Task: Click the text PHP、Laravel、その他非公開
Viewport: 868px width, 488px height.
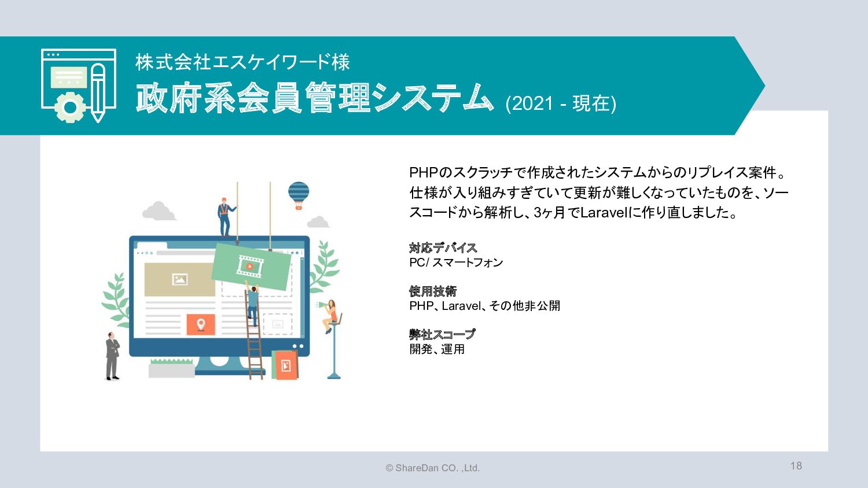Action: (x=485, y=306)
